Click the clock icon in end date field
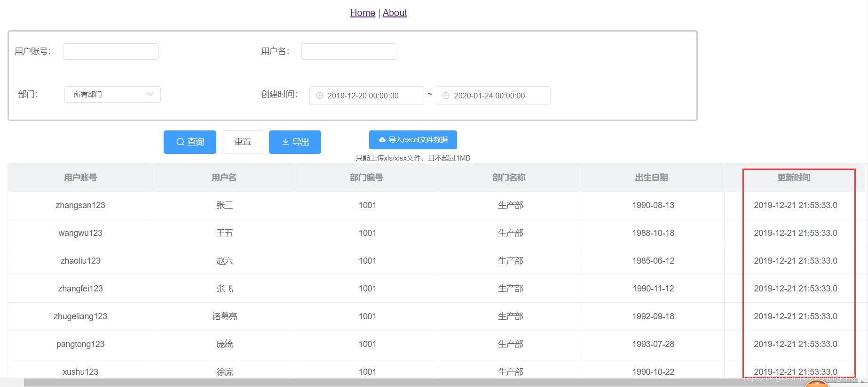 click(x=446, y=96)
